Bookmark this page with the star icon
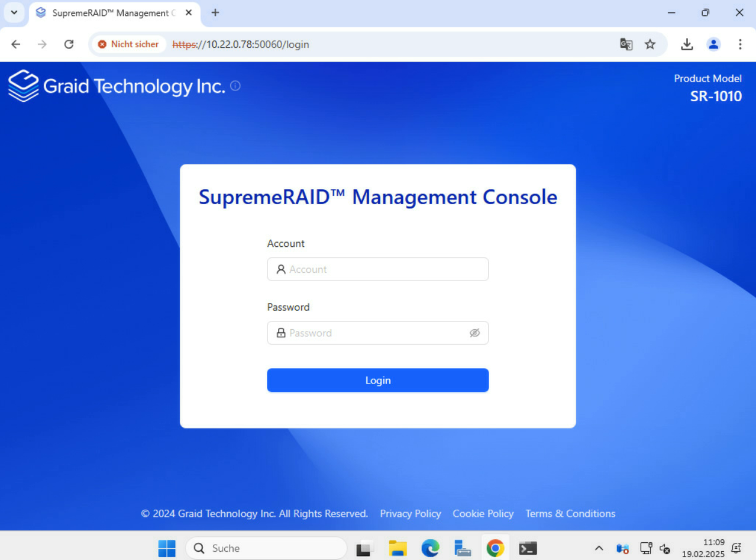 (x=650, y=44)
